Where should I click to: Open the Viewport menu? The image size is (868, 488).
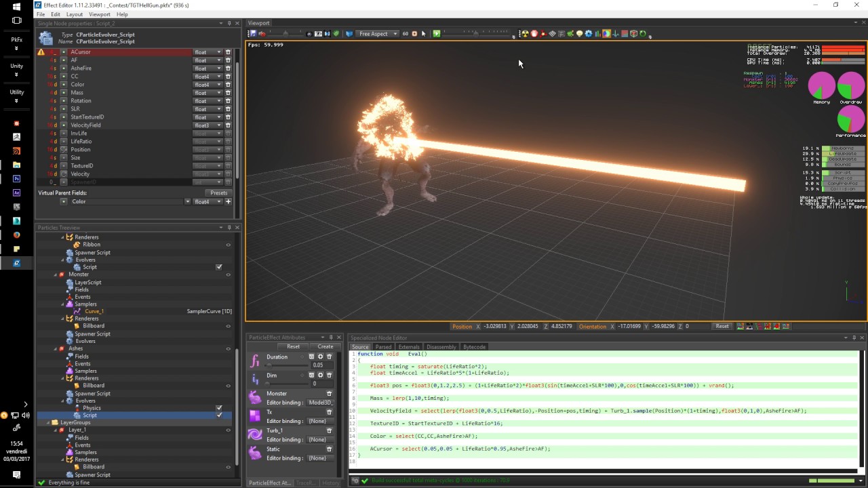100,14
